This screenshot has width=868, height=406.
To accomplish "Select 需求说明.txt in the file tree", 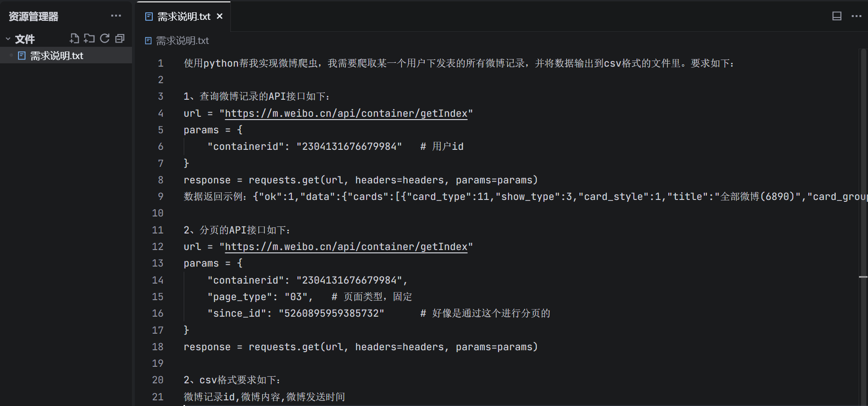I will [x=57, y=56].
